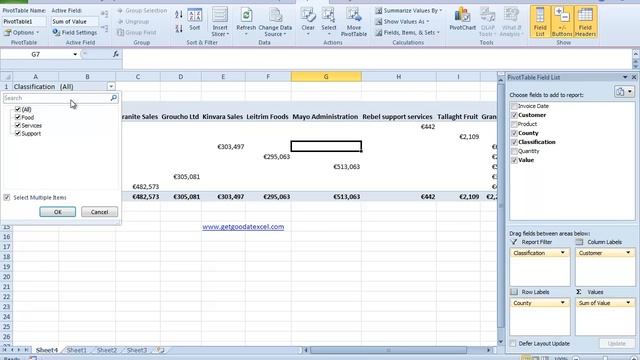Check the Product field
The width and height of the screenshot is (640, 360).
(514, 124)
